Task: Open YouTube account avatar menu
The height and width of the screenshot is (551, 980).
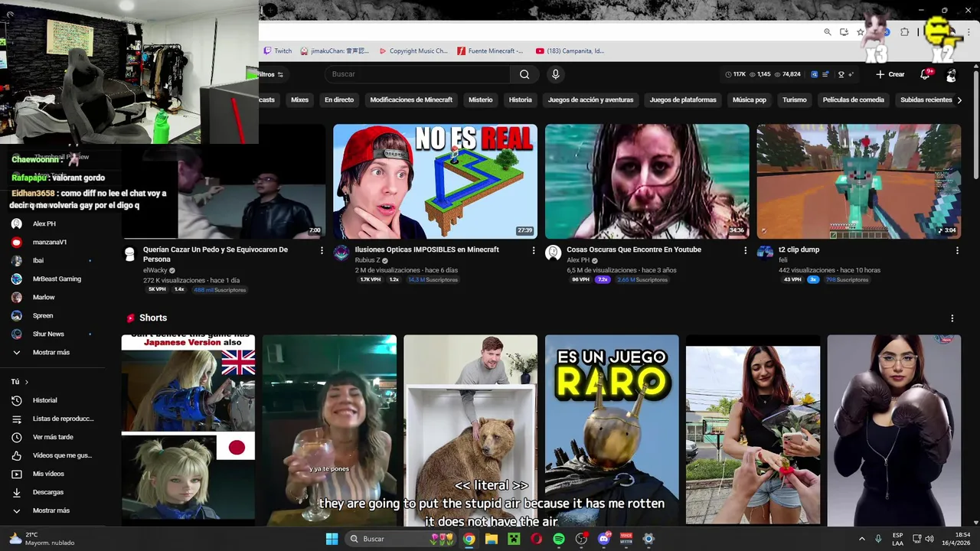Action: pyautogui.click(x=951, y=74)
